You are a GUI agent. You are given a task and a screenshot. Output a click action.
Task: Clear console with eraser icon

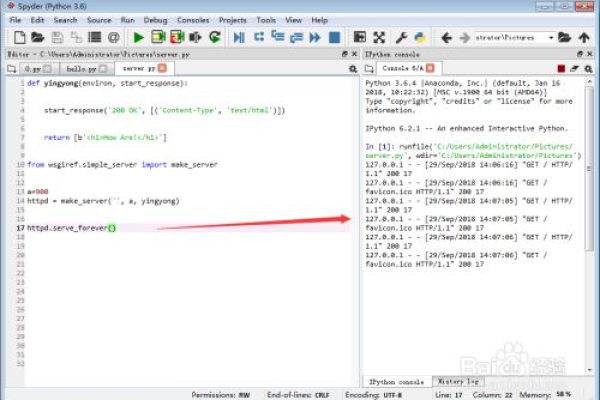[x=574, y=69]
